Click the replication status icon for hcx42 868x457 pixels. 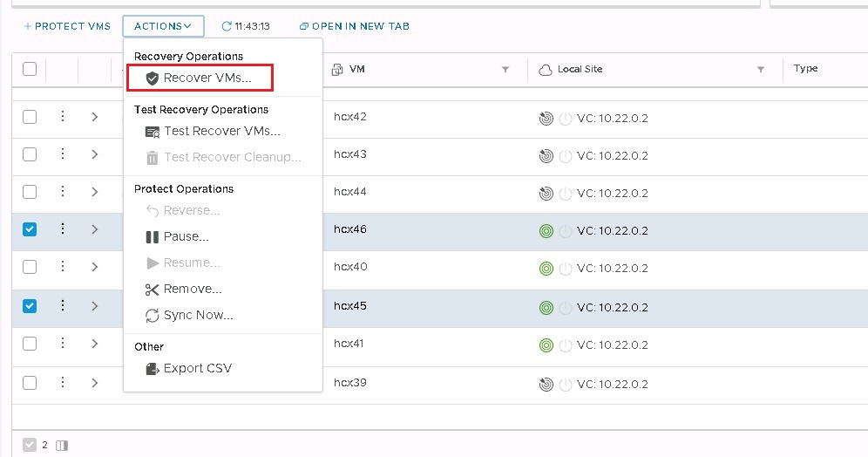pos(546,119)
